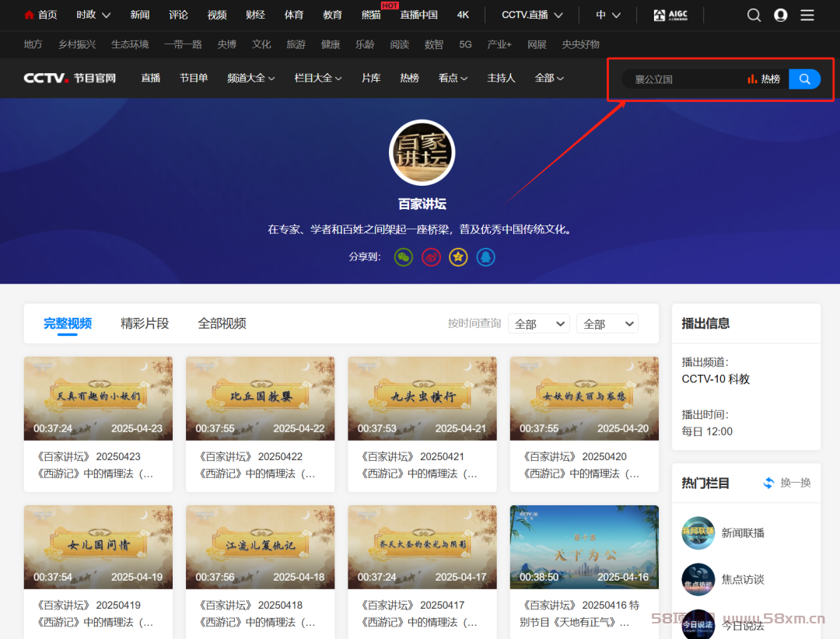
Task: Click the top bar magnifier search icon
Action: click(x=754, y=15)
